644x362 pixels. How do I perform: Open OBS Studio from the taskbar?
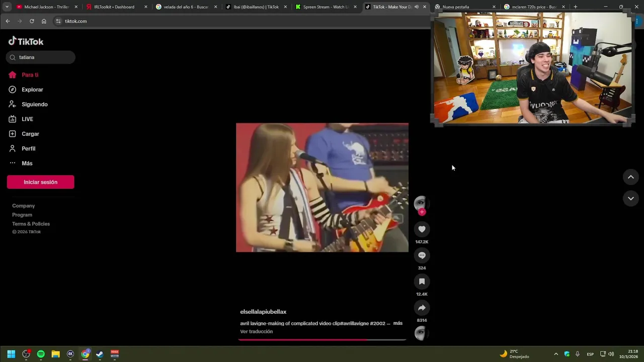(26, 354)
